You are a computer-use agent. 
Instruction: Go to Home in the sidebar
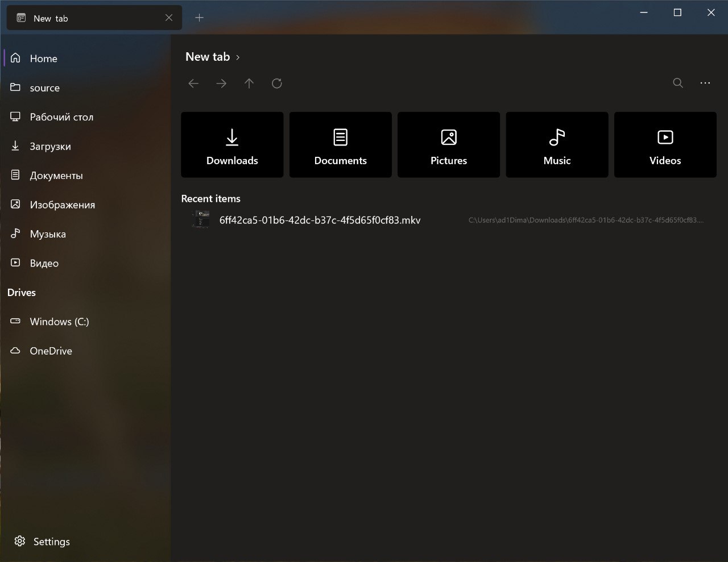pos(85,58)
